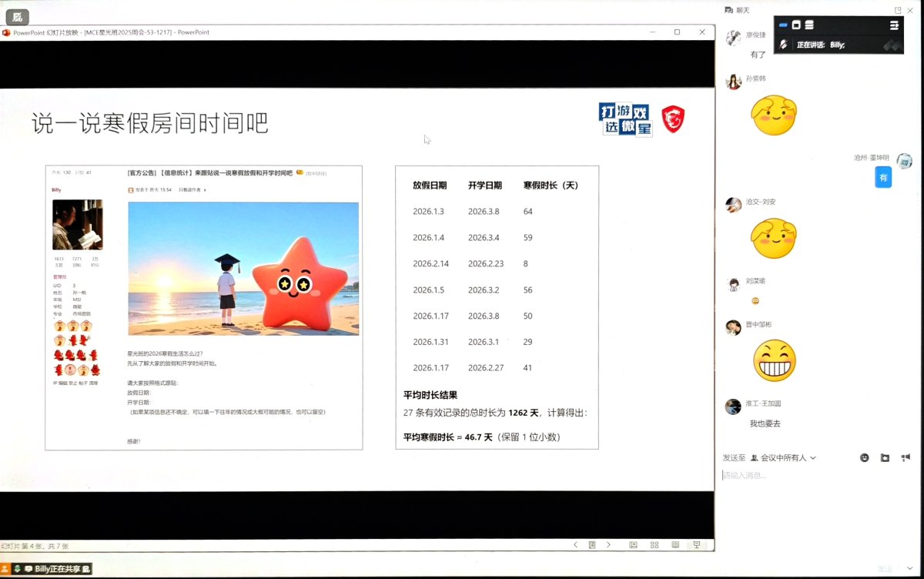Open the floating bar menu on the right
Image resolution: width=924 pixels, height=579 pixels.
tap(894, 25)
